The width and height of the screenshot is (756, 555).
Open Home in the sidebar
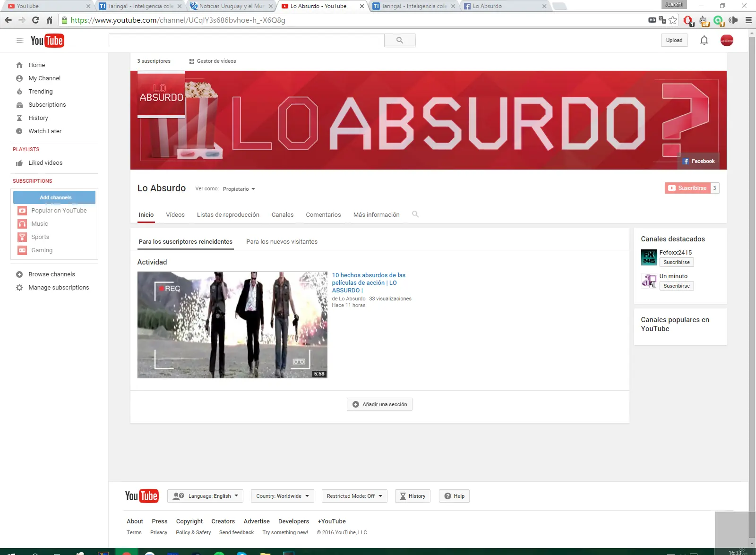tap(37, 65)
